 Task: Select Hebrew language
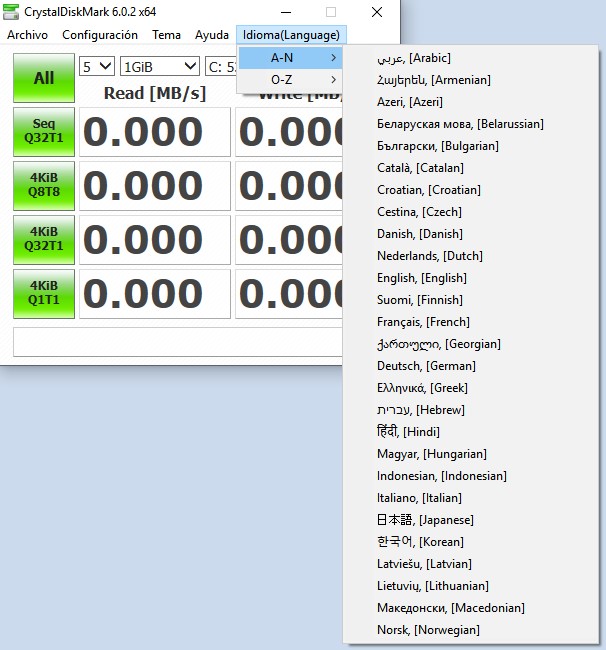[471, 410]
